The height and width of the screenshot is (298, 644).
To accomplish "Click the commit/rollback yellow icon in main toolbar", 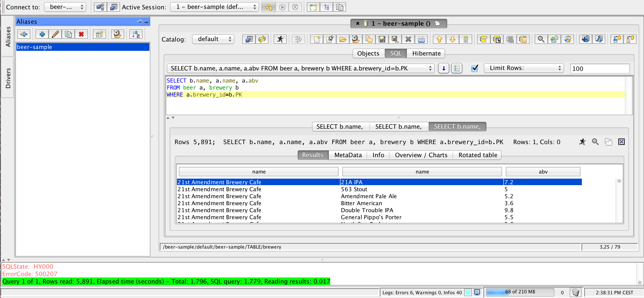I will coord(269,7).
